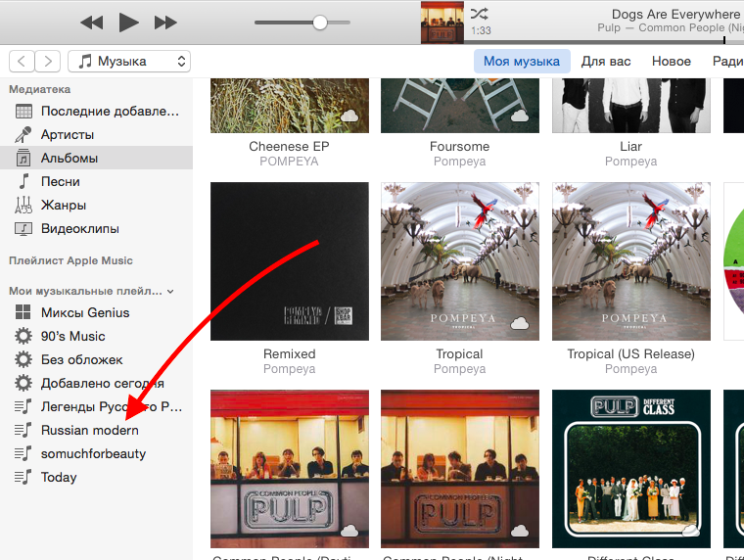744x560 pixels.
Task: Select Артисты in the sidebar
Action: 96,135
